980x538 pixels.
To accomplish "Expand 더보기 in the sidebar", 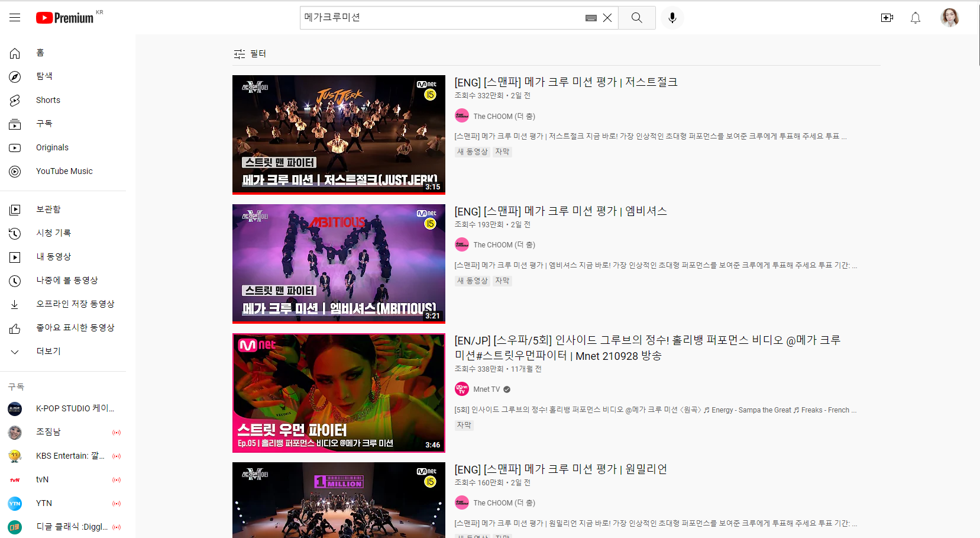I will coord(63,352).
